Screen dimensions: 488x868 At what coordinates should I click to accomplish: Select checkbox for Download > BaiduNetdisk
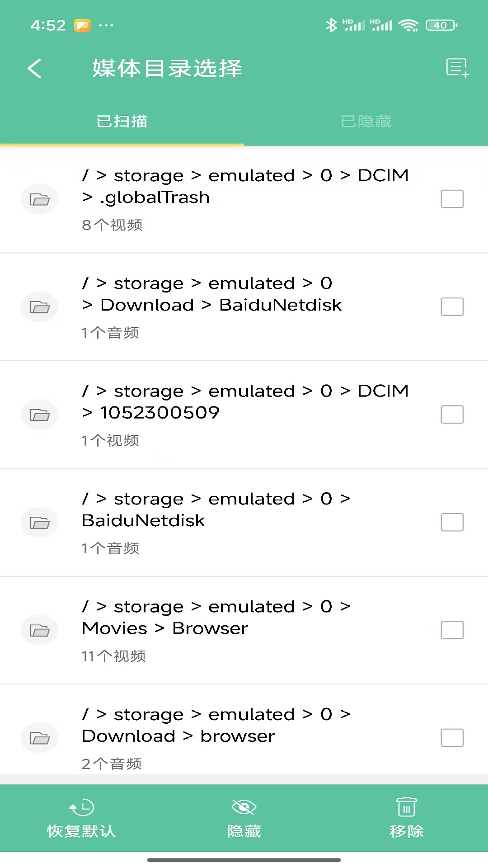[x=452, y=307]
